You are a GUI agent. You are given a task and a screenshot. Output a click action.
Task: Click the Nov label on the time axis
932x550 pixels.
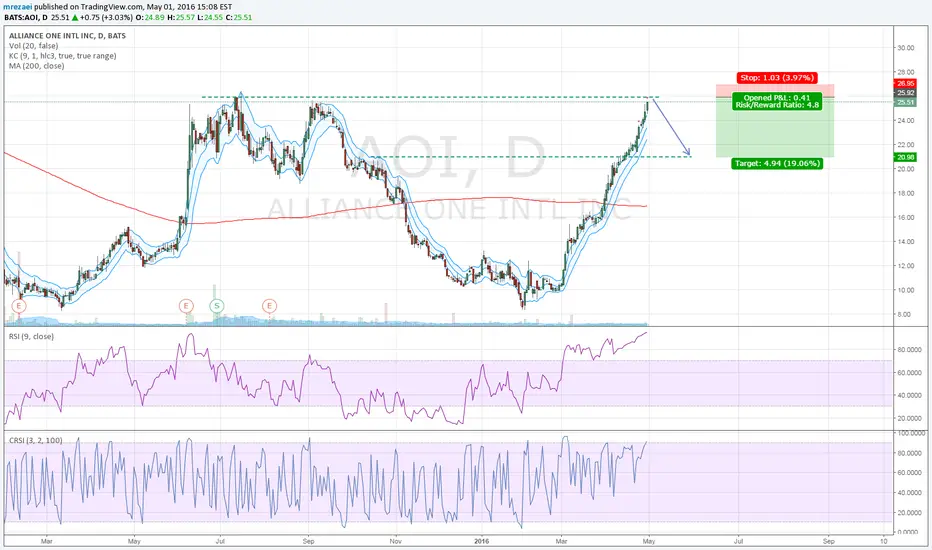pos(395,541)
